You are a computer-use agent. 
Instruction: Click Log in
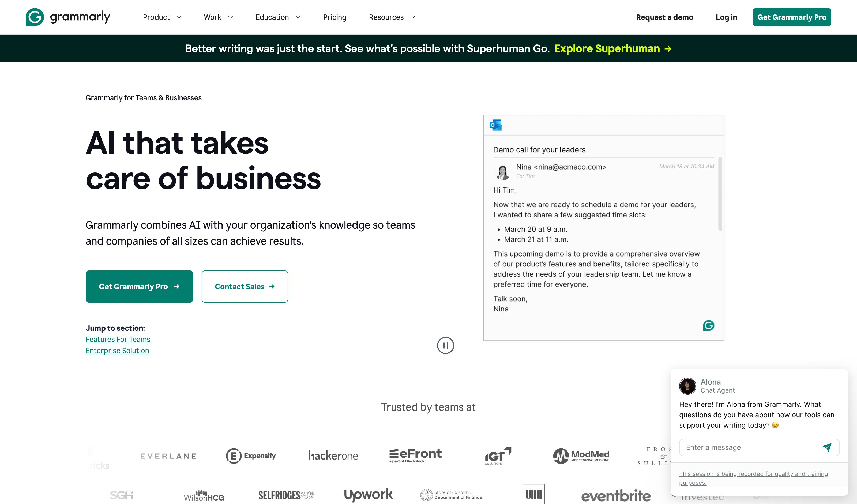[x=726, y=17]
